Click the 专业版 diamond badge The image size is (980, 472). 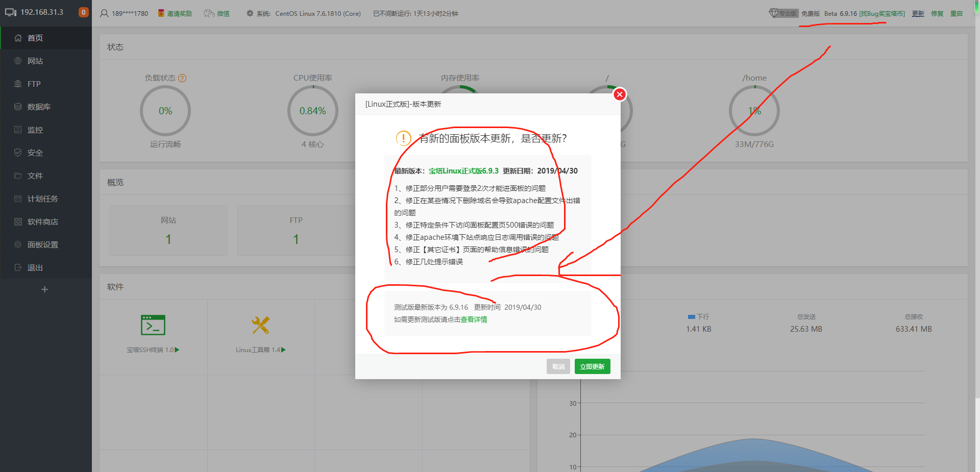[x=783, y=13]
